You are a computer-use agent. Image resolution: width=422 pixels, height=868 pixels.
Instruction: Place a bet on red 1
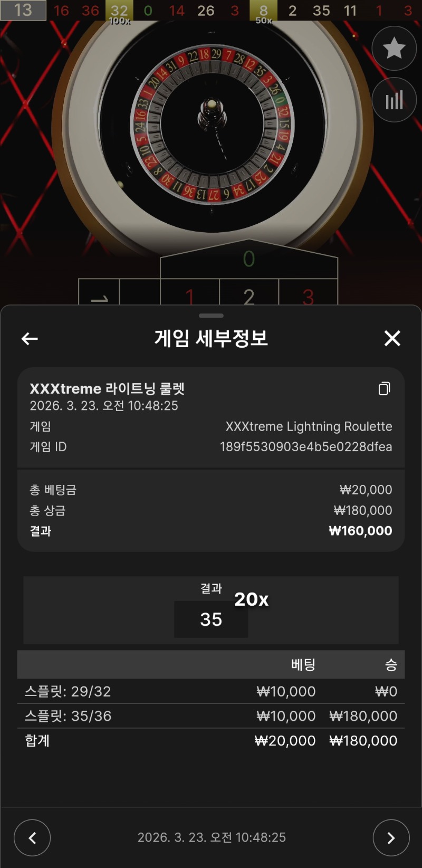pos(190,292)
